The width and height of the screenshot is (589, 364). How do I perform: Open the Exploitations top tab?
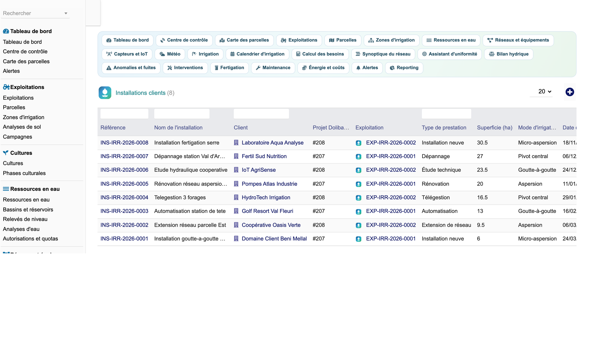pyautogui.click(x=299, y=40)
